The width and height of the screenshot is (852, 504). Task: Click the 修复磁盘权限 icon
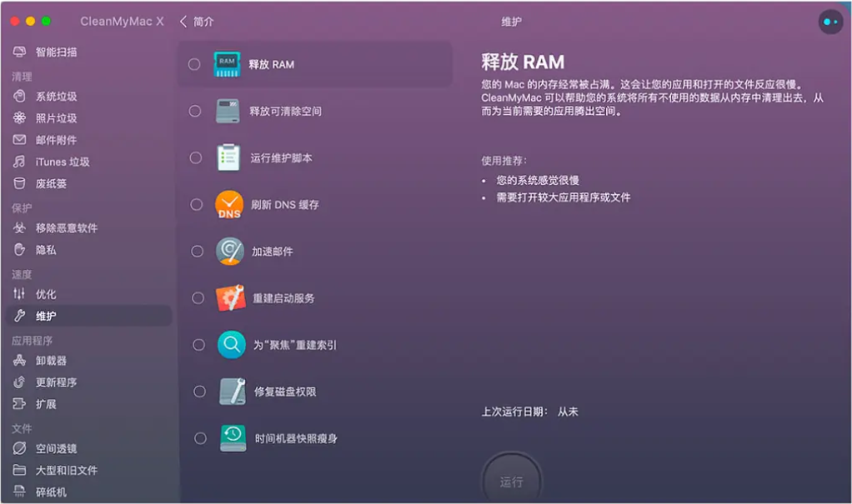click(x=233, y=392)
